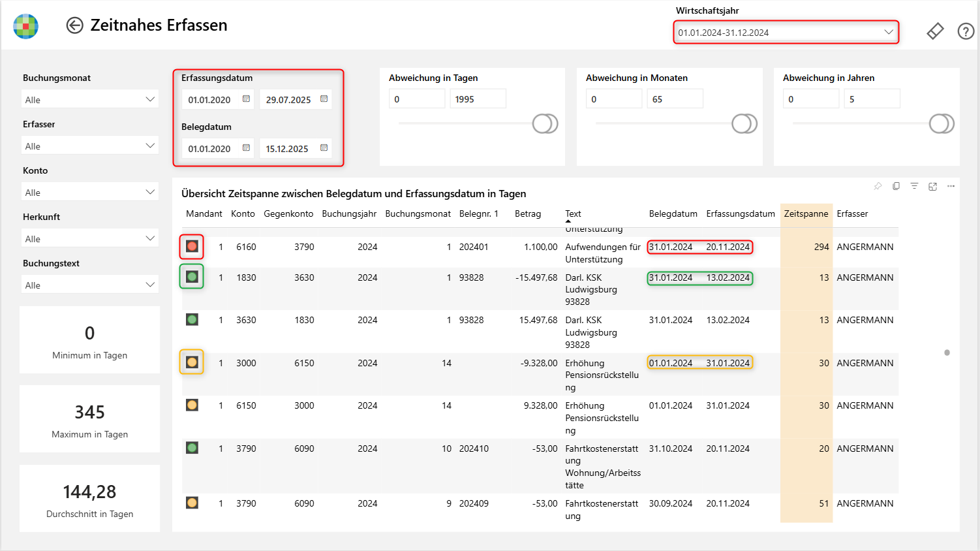Click the Abweichung in Jahren maximum field 5
Screen dimensions: 980x551
coord(872,99)
